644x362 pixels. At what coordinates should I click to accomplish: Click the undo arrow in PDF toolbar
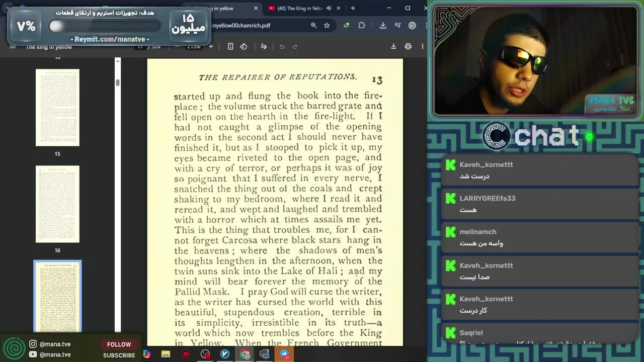(282, 46)
